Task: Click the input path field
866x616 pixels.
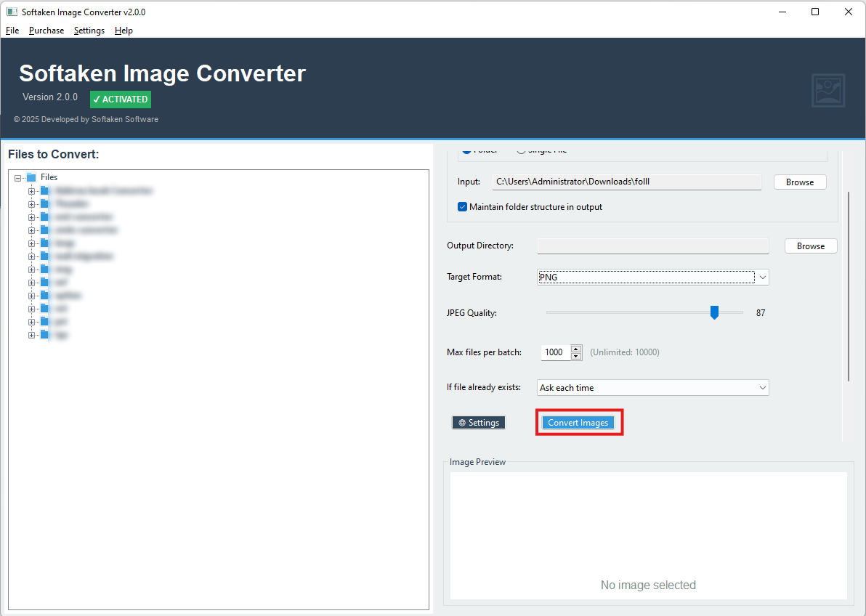Action: pos(627,182)
